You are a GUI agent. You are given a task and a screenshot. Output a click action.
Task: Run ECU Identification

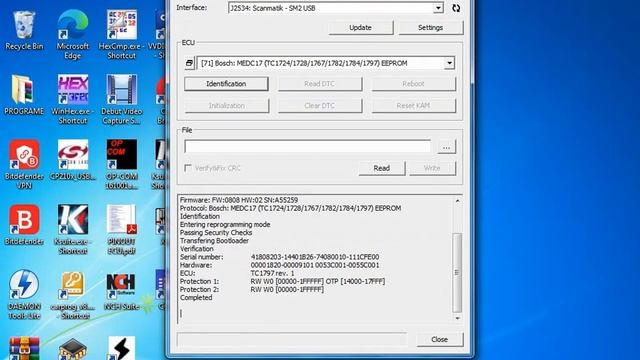(226, 84)
